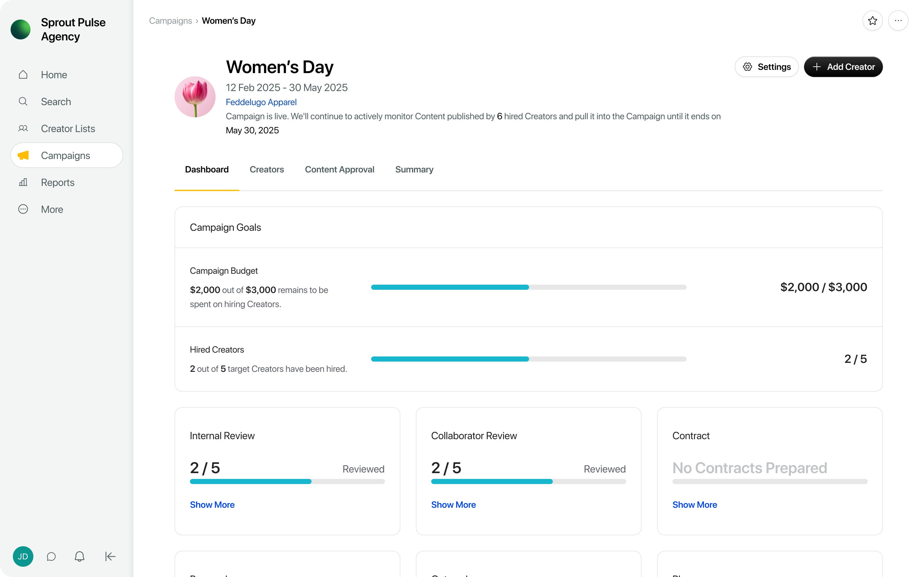Expand the More sidebar item
Viewport: 924px width, 577px height.
[52, 210]
